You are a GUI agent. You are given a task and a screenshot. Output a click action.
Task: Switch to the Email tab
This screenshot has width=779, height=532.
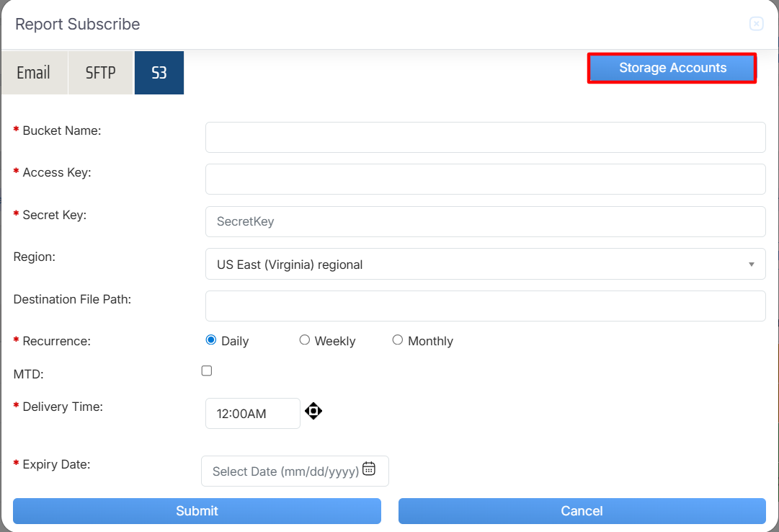point(34,73)
